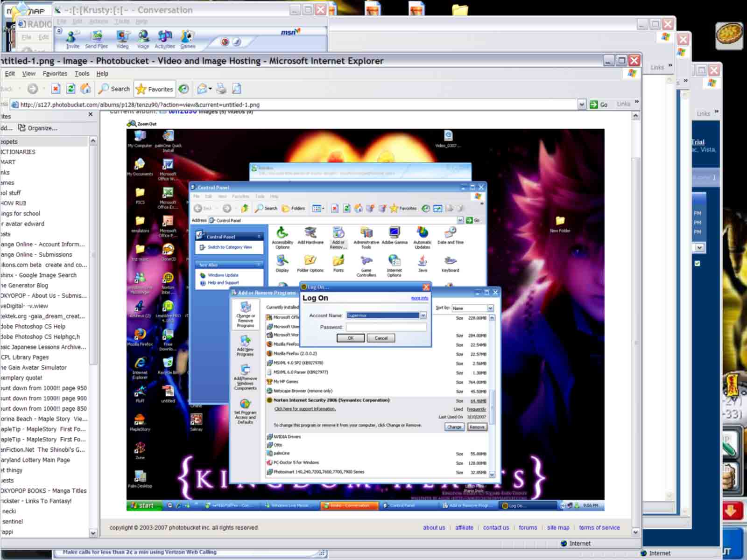Open the View menu in Internet Explorer
The image size is (747, 560).
29,74
